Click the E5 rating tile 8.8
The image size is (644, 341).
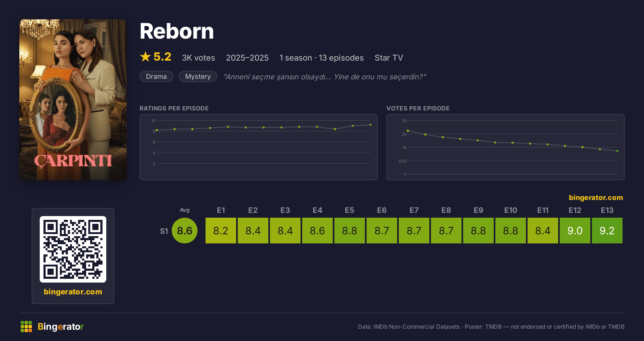(x=350, y=231)
